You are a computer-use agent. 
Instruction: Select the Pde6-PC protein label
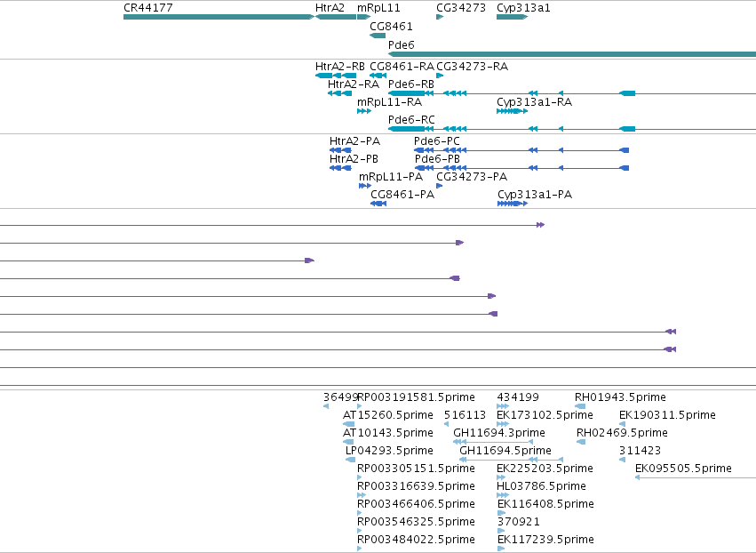coord(437,141)
